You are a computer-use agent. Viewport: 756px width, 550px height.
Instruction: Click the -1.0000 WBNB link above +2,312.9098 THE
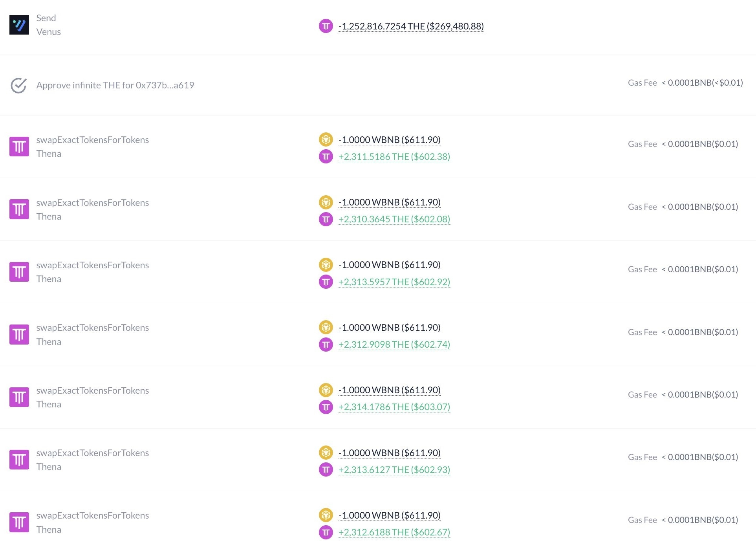point(389,328)
